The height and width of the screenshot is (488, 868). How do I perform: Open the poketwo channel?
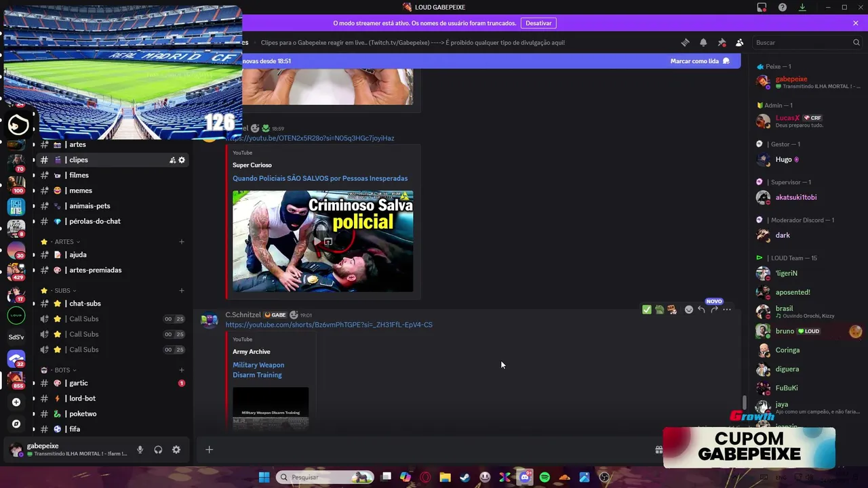(x=113, y=414)
